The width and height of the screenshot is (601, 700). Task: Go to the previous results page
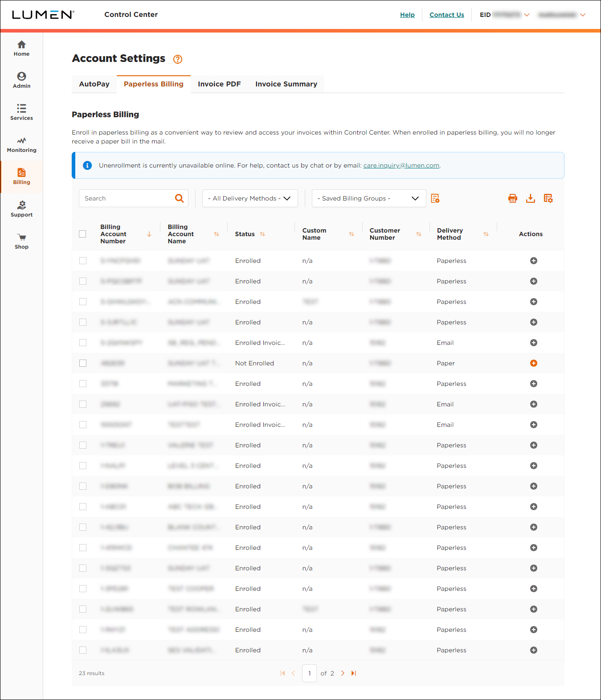[x=293, y=673]
